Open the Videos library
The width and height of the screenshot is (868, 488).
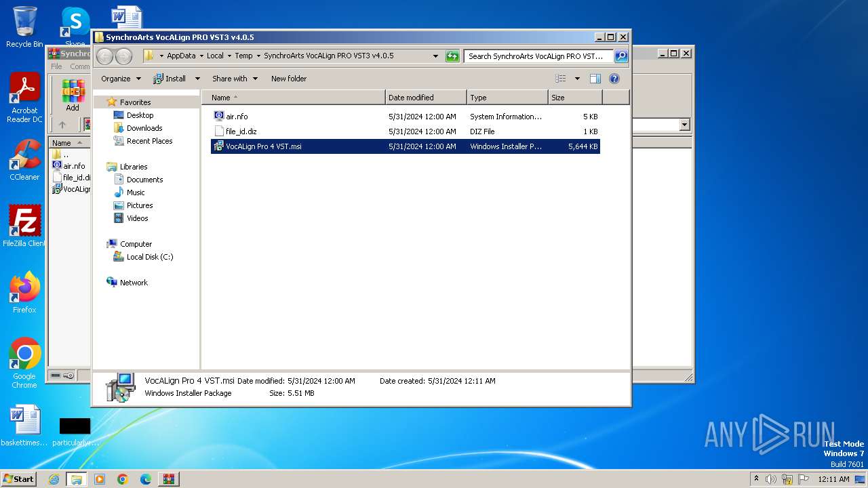coord(137,218)
